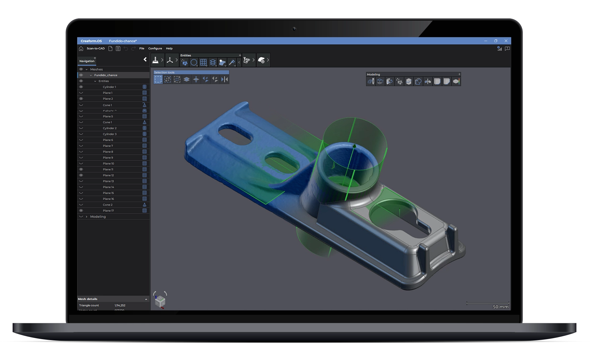Screen dimensions: 590x364
Task: Click the save file icon
Action: coord(118,48)
